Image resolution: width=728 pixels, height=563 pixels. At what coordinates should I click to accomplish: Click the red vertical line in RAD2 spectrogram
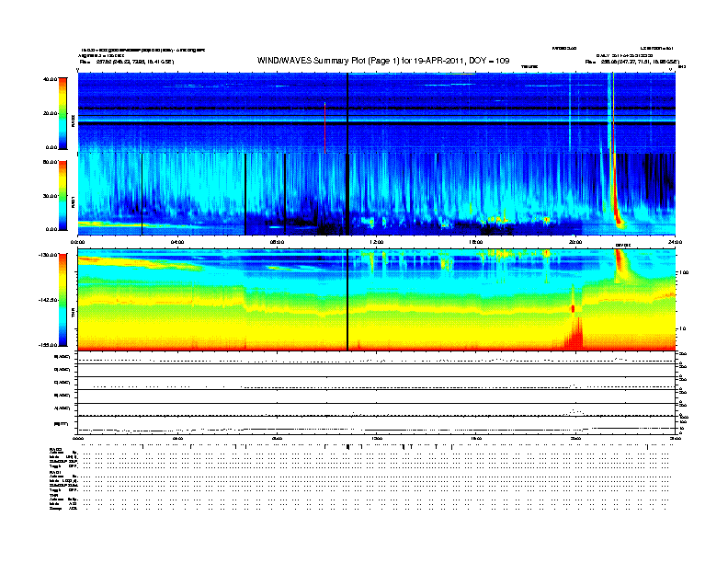[325, 128]
